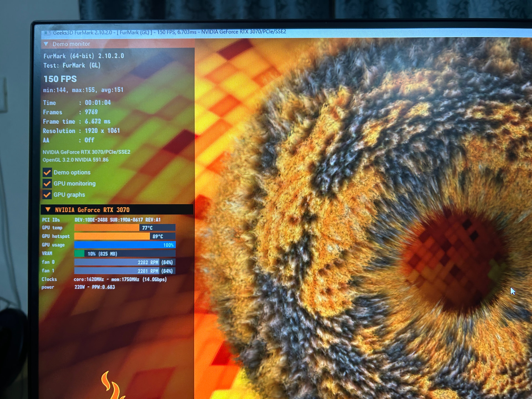Image resolution: width=532 pixels, height=399 pixels.
Task: Toggle the GPU graphs checkbox
Action: [47, 195]
